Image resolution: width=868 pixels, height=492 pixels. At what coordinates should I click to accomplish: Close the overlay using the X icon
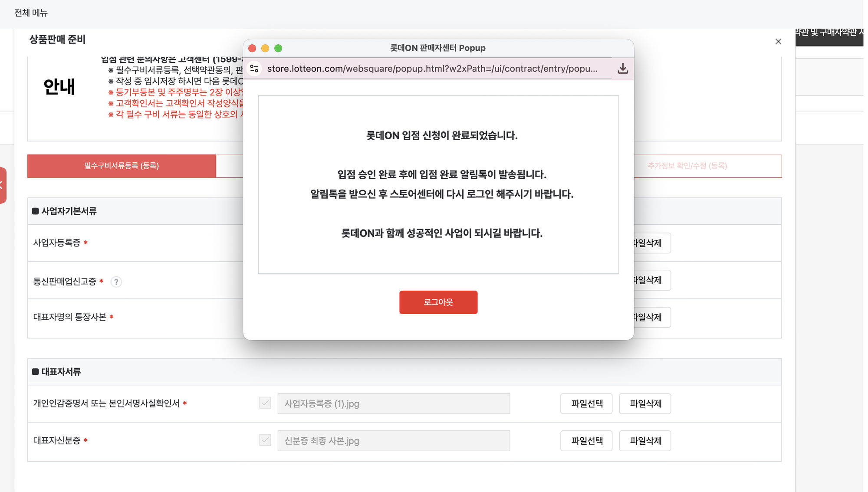[778, 41]
